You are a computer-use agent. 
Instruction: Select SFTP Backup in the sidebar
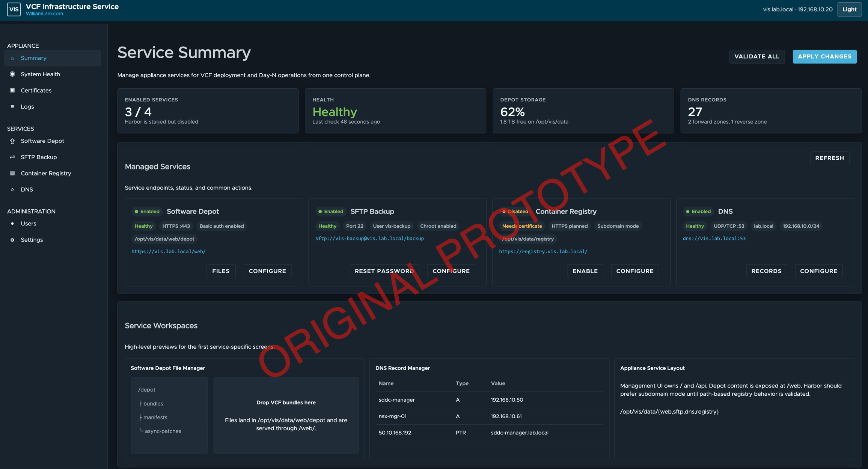coord(53,157)
